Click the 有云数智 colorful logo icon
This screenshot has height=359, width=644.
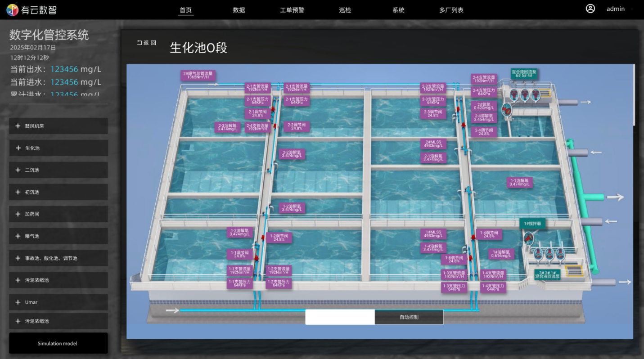[13, 10]
